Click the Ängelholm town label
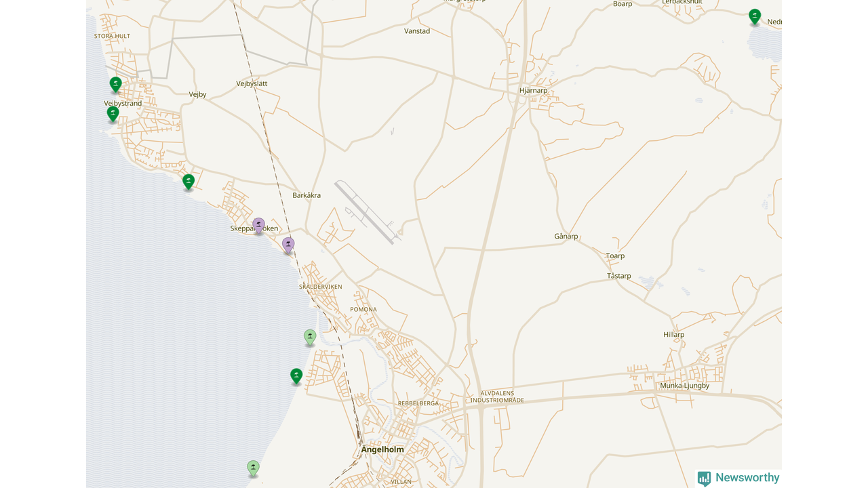 point(382,449)
